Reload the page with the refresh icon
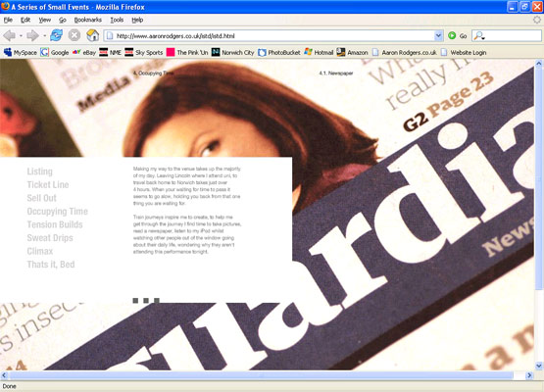544x392 pixels. [56, 35]
